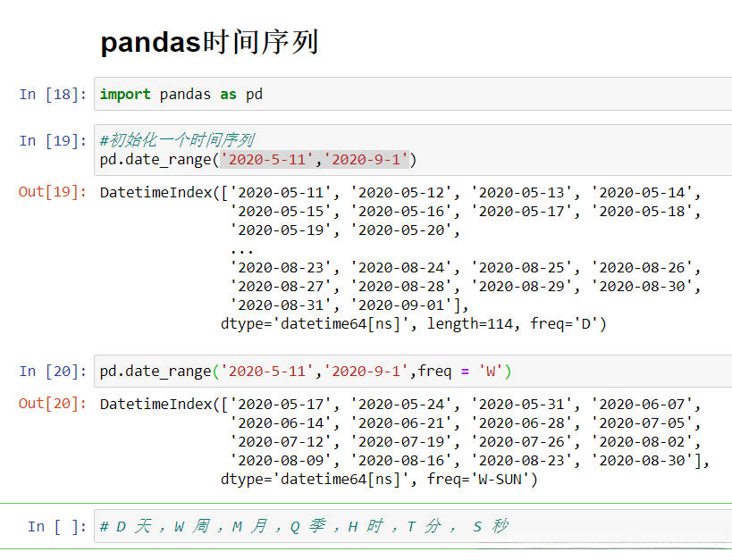The height and width of the screenshot is (560, 732).
Task: Click the In [18] cell prompt
Action: 53,95
